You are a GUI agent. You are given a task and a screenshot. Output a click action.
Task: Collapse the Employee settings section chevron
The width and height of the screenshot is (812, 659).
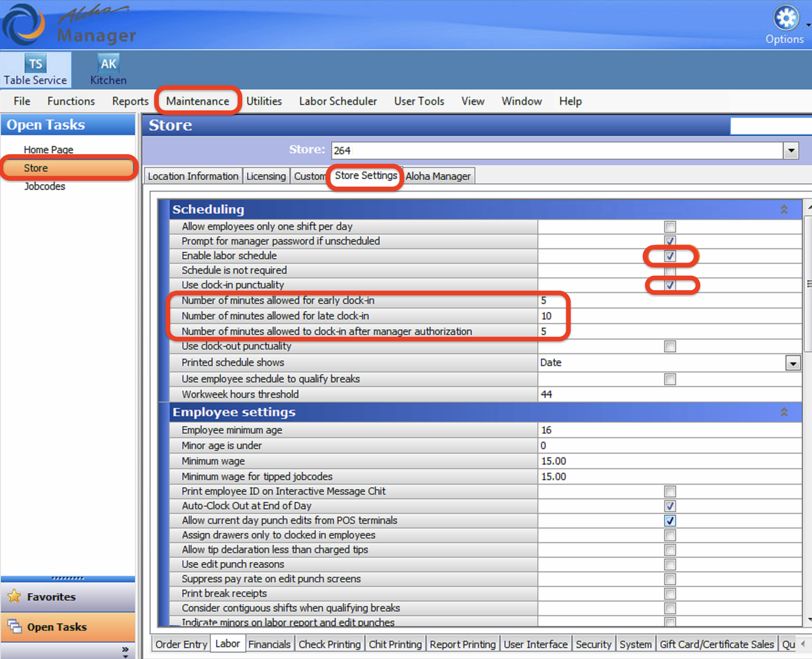tap(784, 412)
